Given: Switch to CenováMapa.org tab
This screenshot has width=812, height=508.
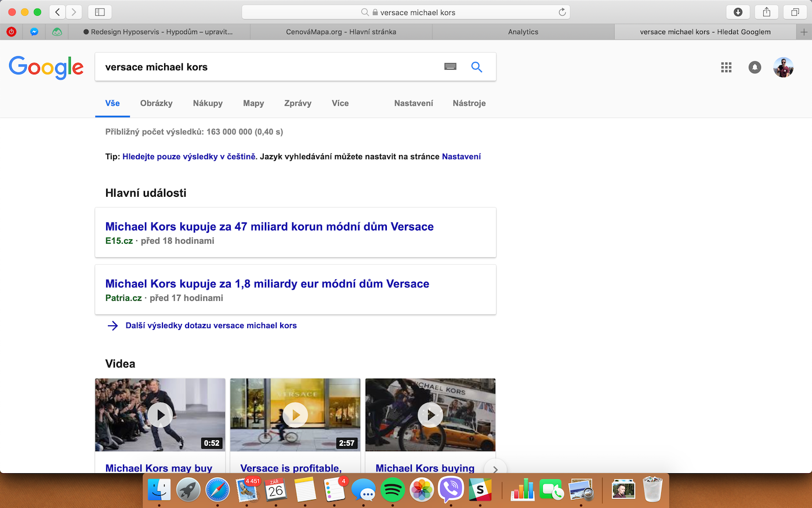Looking at the screenshot, I should (x=341, y=32).
